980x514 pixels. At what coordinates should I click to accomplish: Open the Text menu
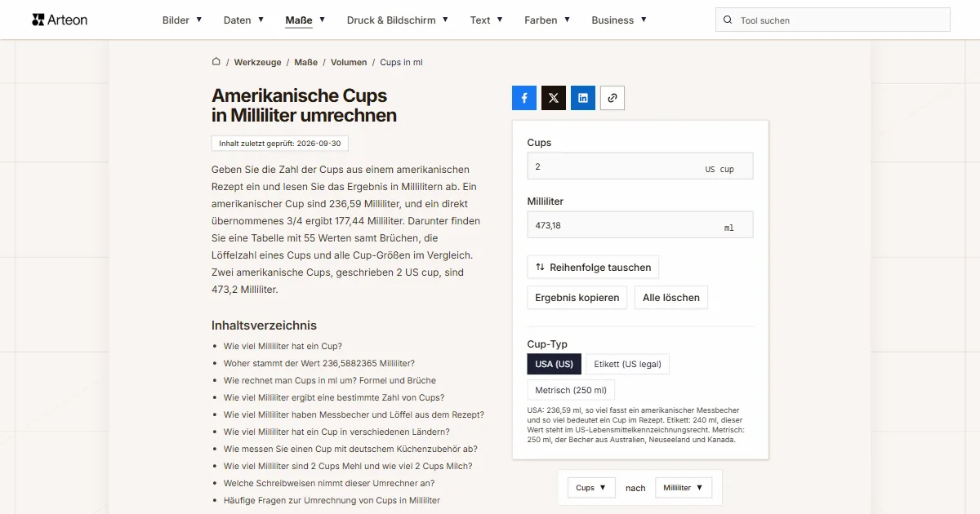point(487,20)
